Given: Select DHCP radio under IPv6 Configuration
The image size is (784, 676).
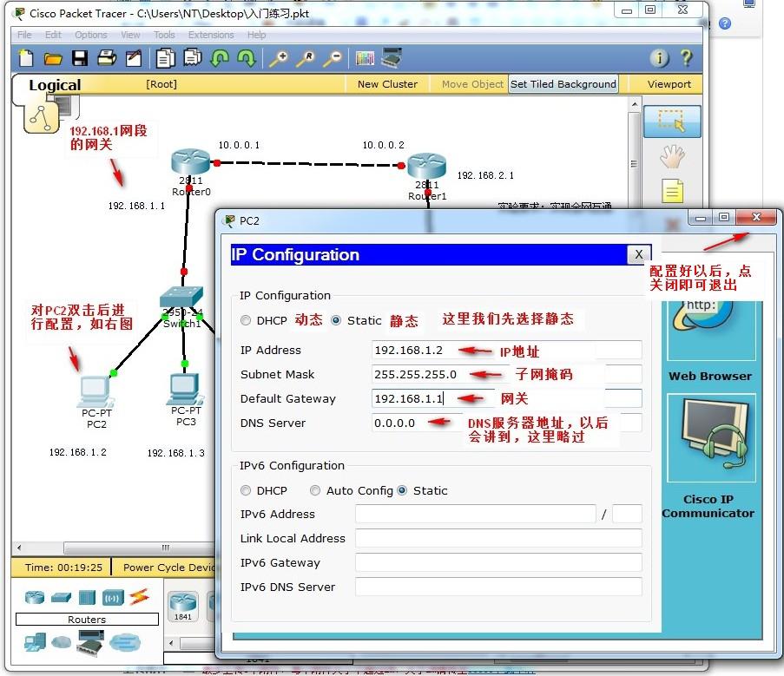Looking at the screenshot, I should (246, 490).
